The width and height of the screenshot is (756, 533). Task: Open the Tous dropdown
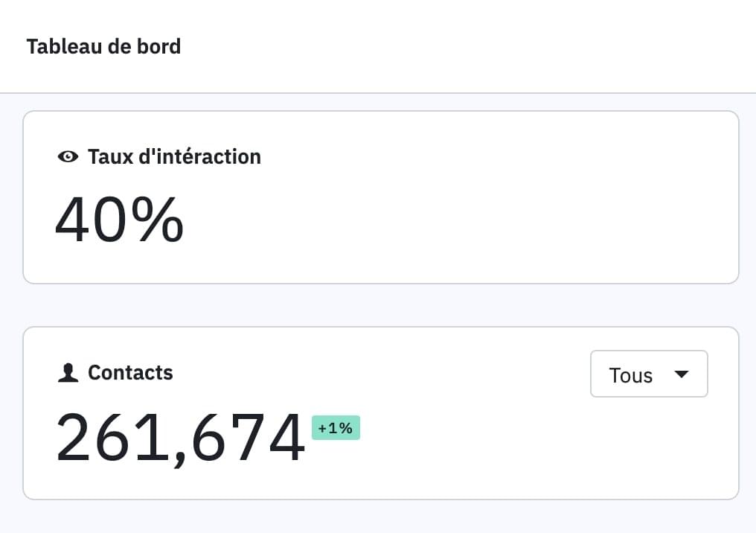tap(649, 374)
